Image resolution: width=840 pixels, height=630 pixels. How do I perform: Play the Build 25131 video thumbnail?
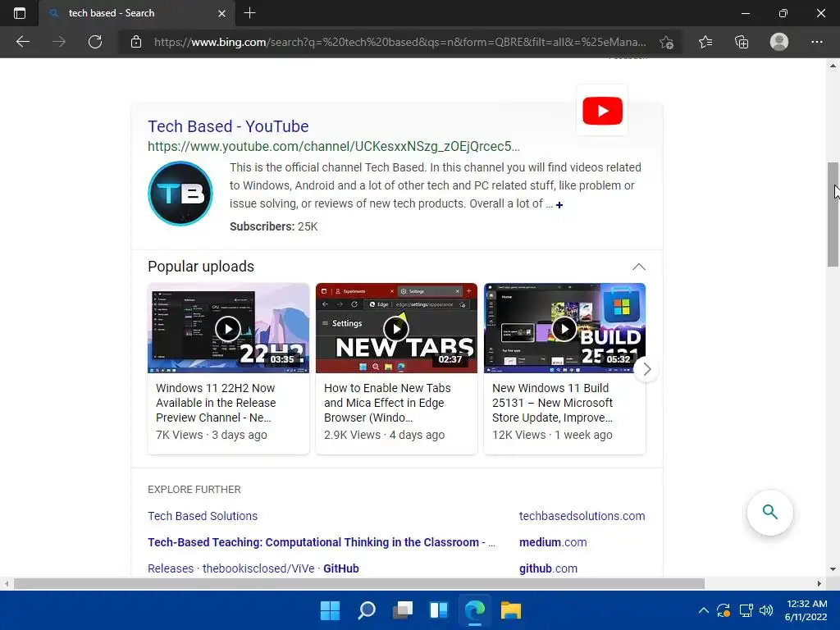(x=564, y=328)
